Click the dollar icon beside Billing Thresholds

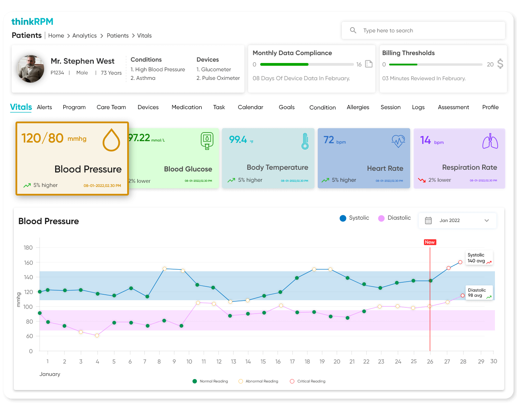500,64
